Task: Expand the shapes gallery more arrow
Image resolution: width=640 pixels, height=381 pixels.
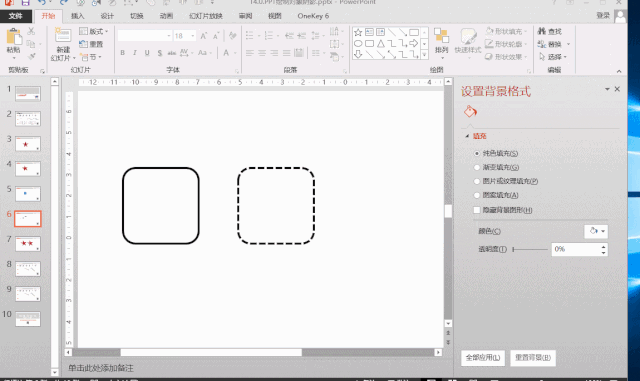Action: click(x=424, y=55)
